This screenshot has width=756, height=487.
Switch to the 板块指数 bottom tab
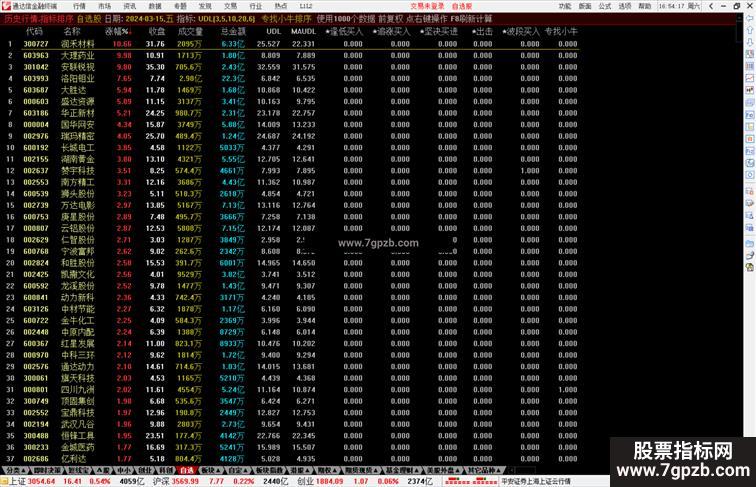pos(269,470)
